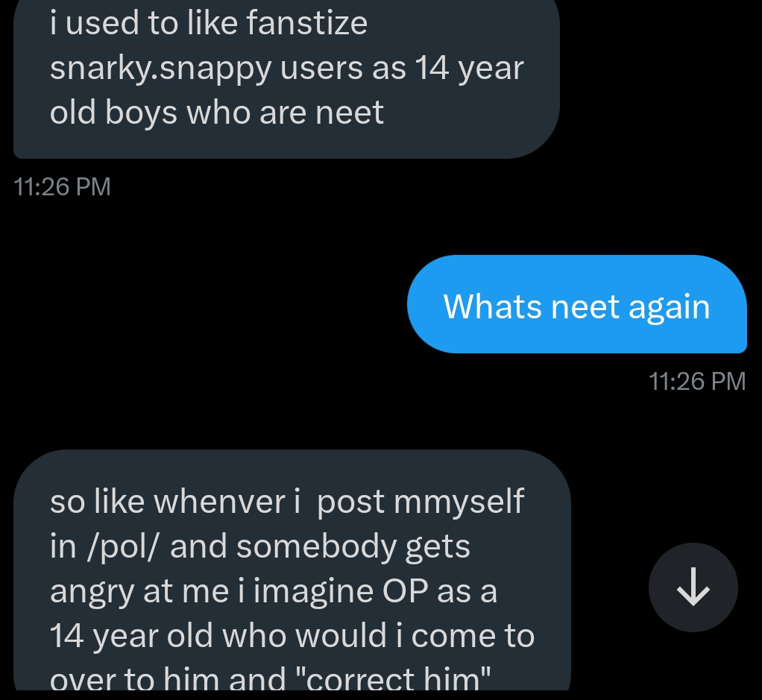This screenshot has width=762, height=700.
Task: Click the word "fanstize" in the top message
Action: (x=306, y=24)
